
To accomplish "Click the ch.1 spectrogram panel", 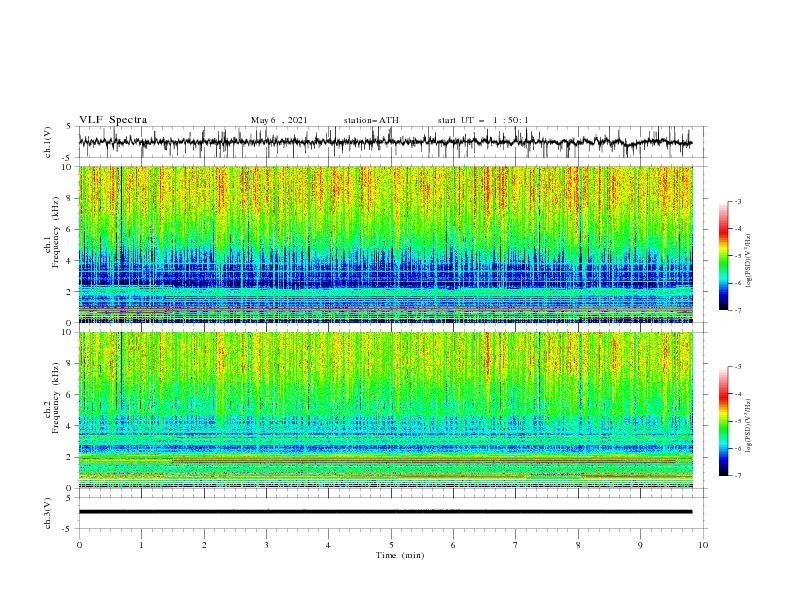I will pyautogui.click(x=385, y=244).
